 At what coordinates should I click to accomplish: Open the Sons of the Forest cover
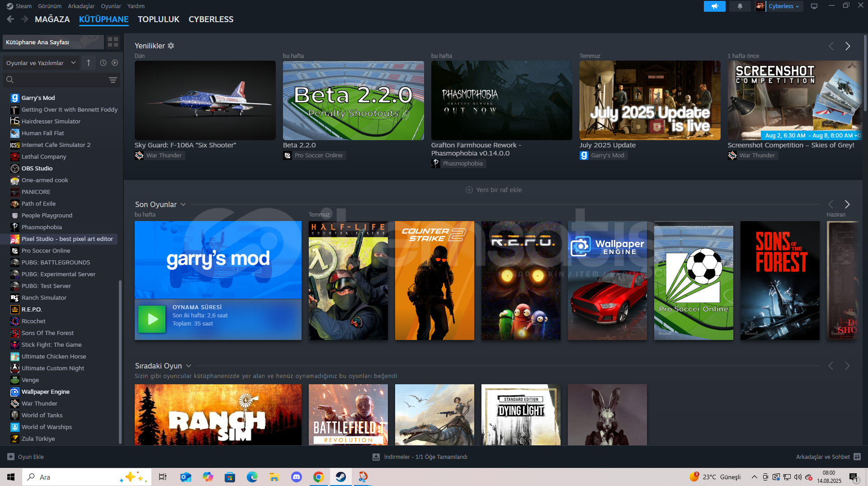(780, 280)
